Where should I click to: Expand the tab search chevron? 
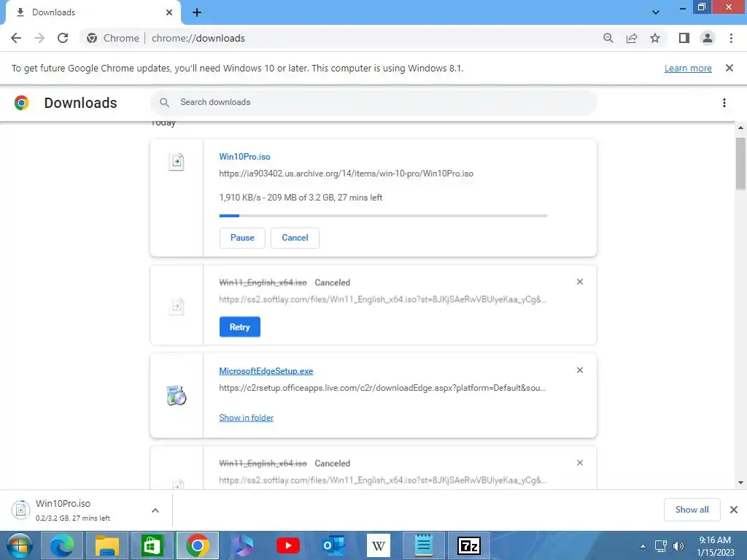[x=656, y=12]
